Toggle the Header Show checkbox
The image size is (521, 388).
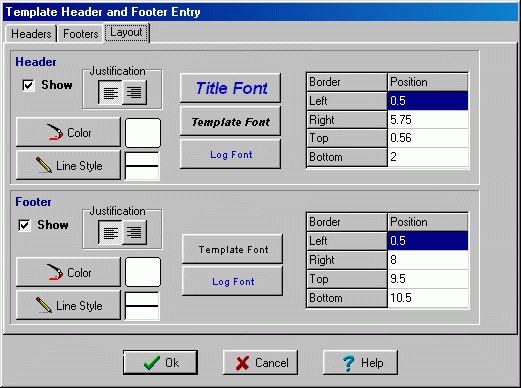[x=28, y=85]
